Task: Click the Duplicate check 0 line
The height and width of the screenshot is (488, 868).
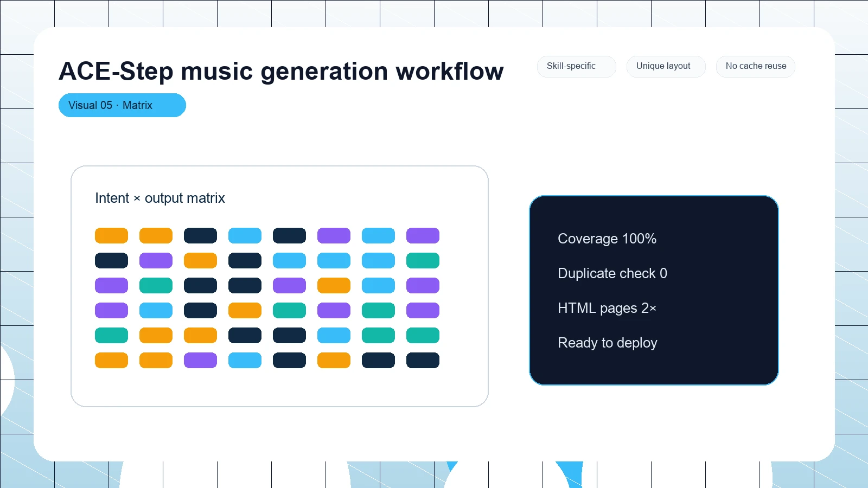Action: 612,273
